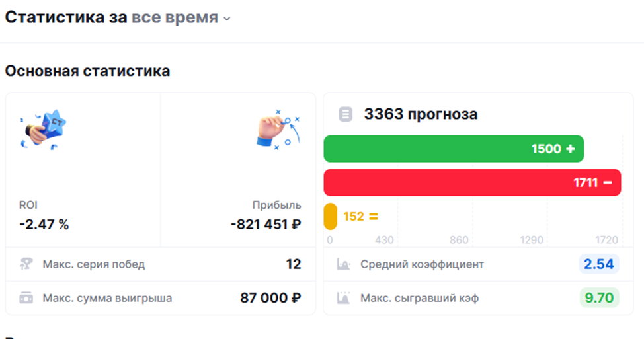644x339 pixels.
Task: Click the chart icon for 'Макс. сыгравший кэф'
Action: click(x=343, y=298)
